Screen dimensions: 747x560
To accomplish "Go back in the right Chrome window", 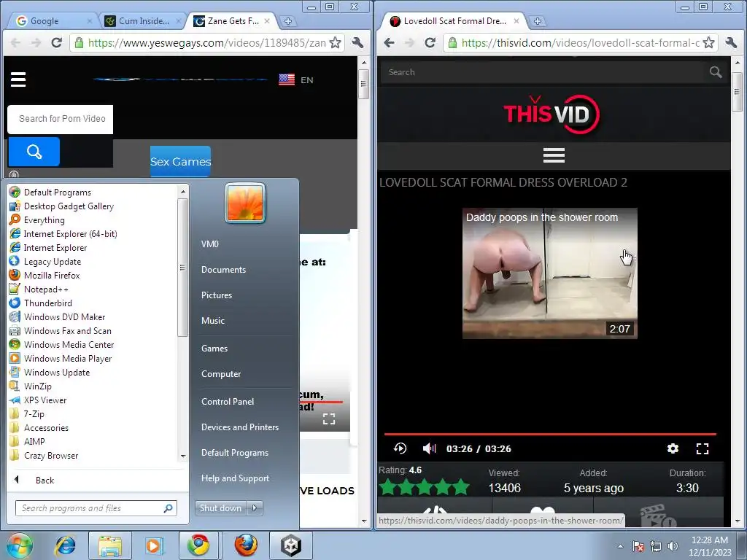I will (x=390, y=43).
